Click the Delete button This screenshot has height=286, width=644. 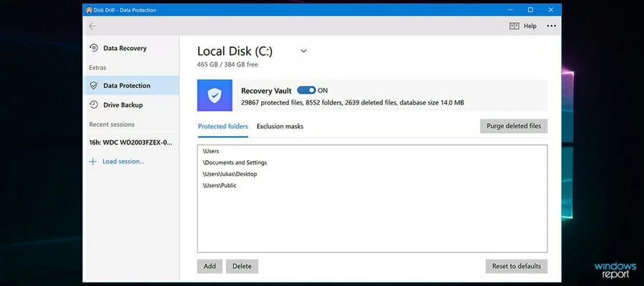[242, 266]
